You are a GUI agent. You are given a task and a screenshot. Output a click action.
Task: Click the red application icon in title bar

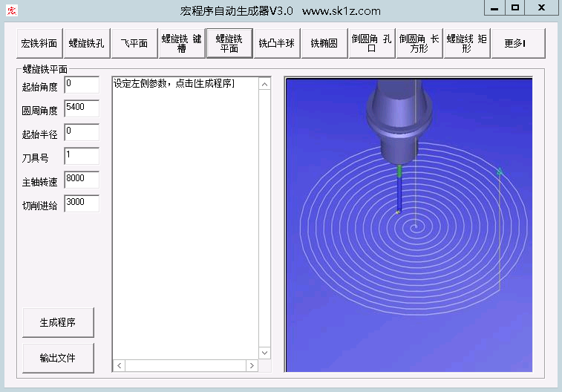[x=12, y=10]
